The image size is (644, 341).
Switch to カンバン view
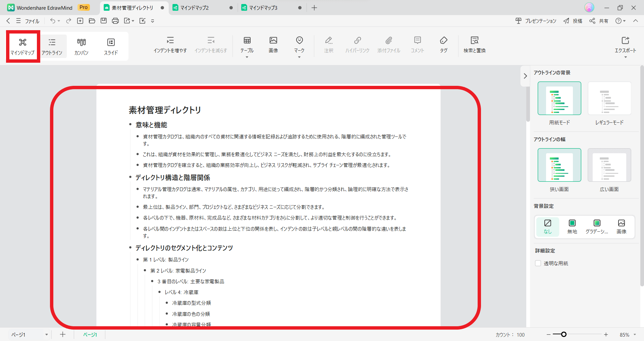click(81, 46)
